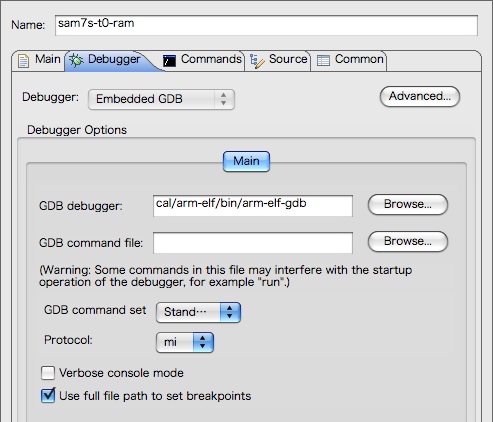Select the Main sub-tab in Debugger Options
The height and width of the screenshot is (422, 493).
pos(246,161)
